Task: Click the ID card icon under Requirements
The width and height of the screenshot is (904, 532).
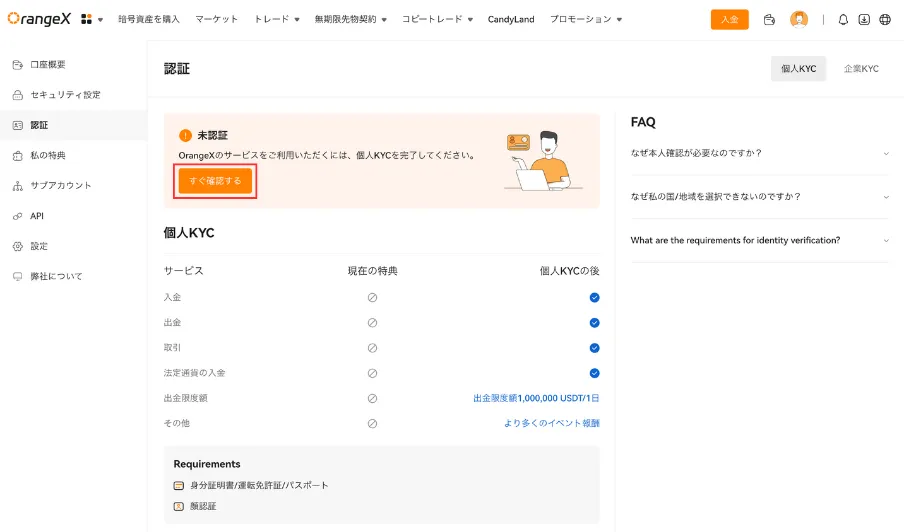Action: (x=179, y=486)
